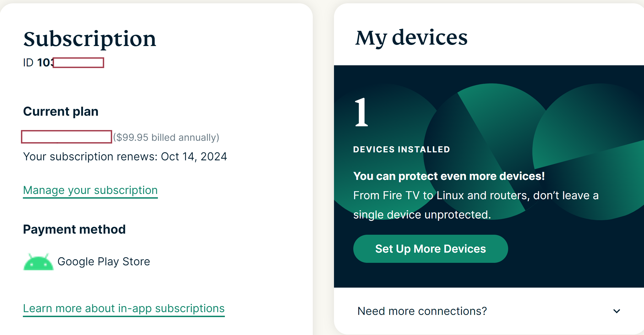This screenshot has height=335, width=644.
Task: Click the My devices heading
Action: 411,38
